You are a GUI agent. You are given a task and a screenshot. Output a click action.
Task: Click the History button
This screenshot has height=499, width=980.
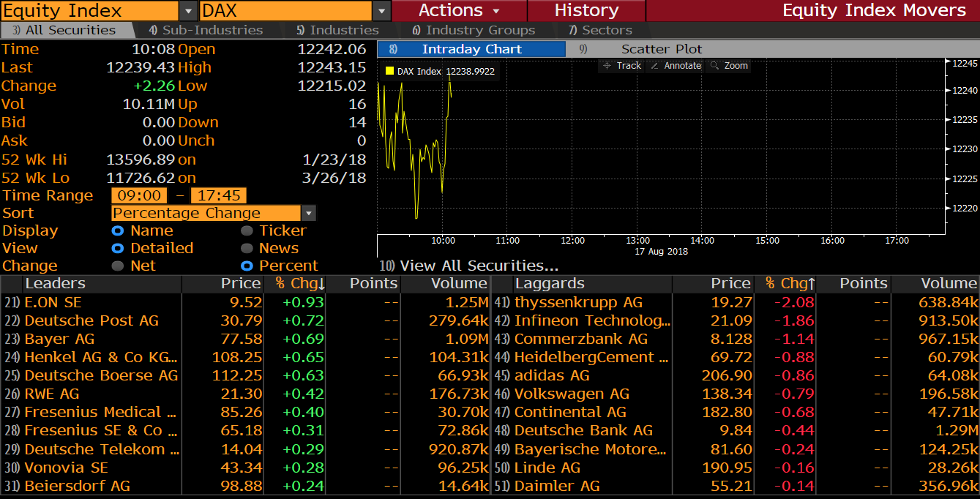point(586,10)
